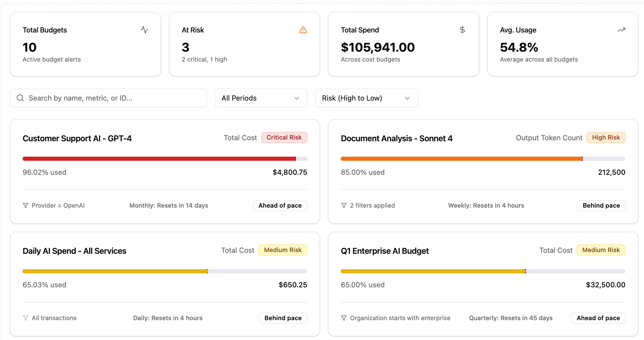Click the activity pulse icon on Total Budgets card
This screenshot has width=644, height=340.
[x=144, y=30]
